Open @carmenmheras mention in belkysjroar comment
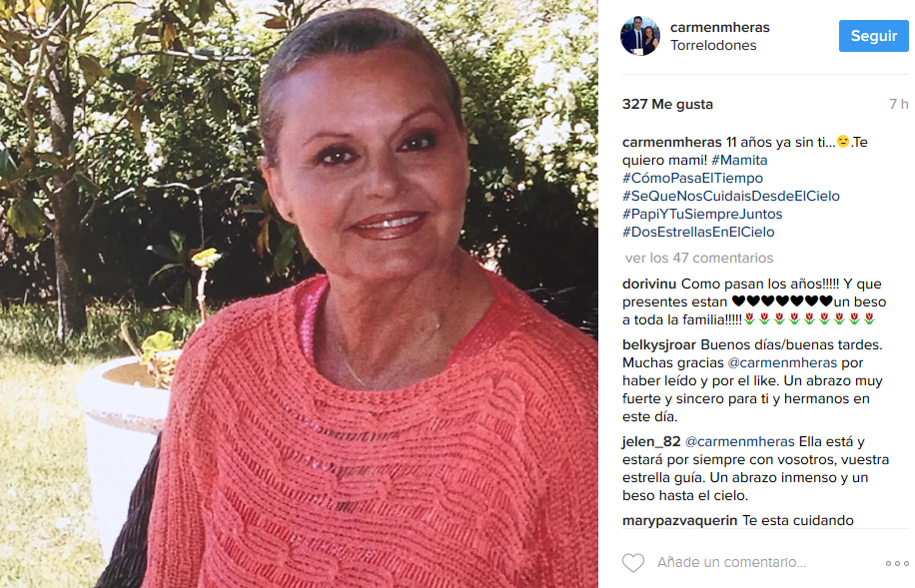This screenshot has height=588, width=915. pyautogui.click(x=782, y=362)
